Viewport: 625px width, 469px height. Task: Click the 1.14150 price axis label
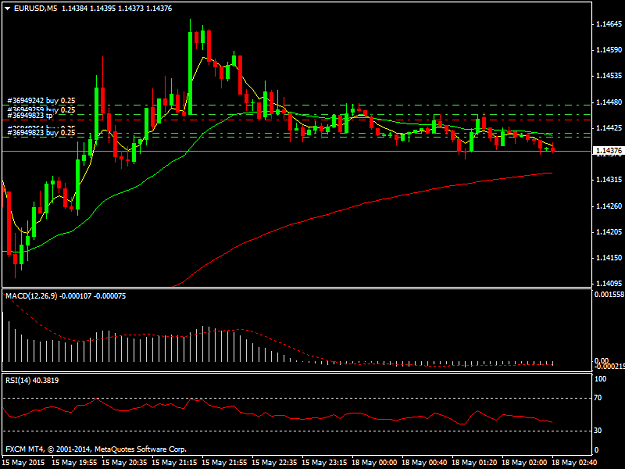point(609,258)
